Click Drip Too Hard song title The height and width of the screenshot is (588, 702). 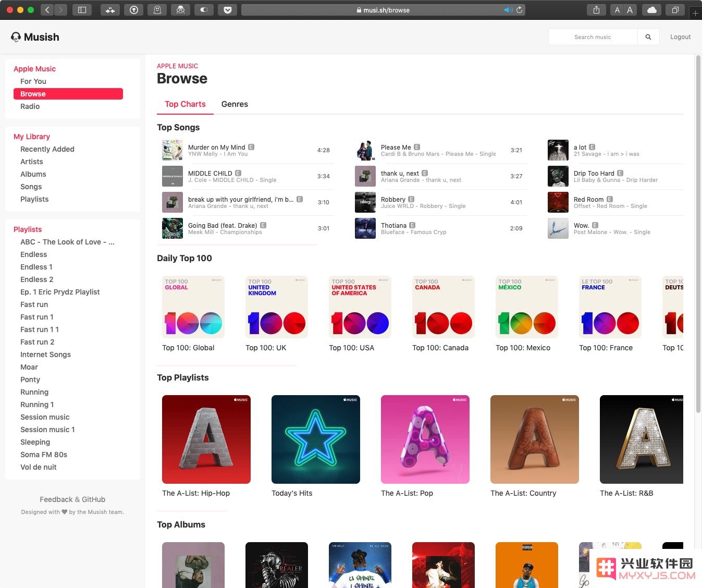point(594,173)
